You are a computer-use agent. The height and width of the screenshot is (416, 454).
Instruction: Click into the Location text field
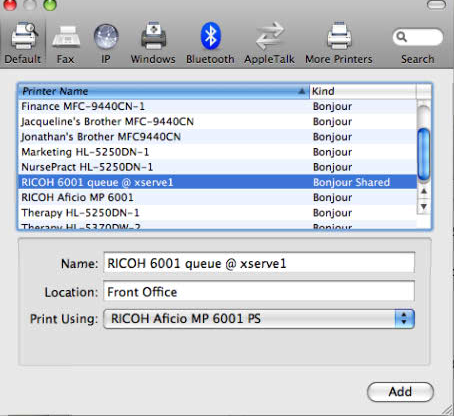(259, 292)
